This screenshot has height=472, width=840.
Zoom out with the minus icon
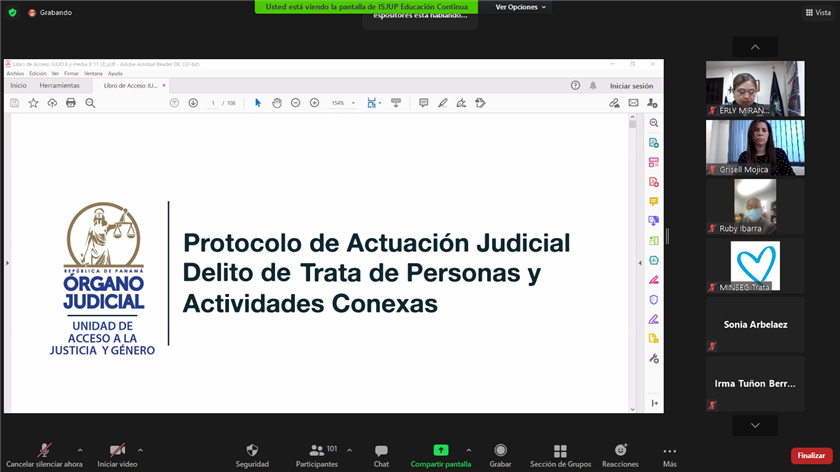[x=296, y=103]
